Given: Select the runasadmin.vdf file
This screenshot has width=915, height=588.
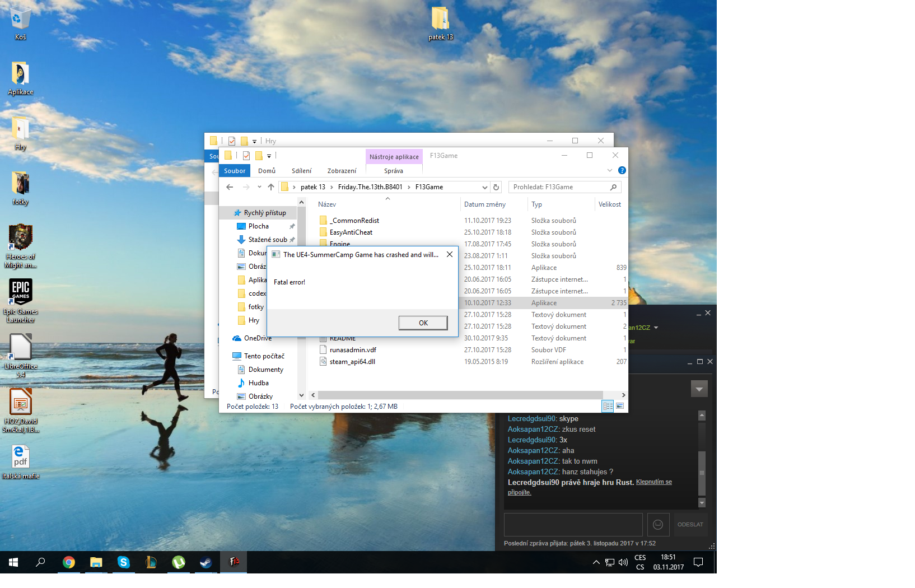Looking at the screenshot, I should (353, 350).
